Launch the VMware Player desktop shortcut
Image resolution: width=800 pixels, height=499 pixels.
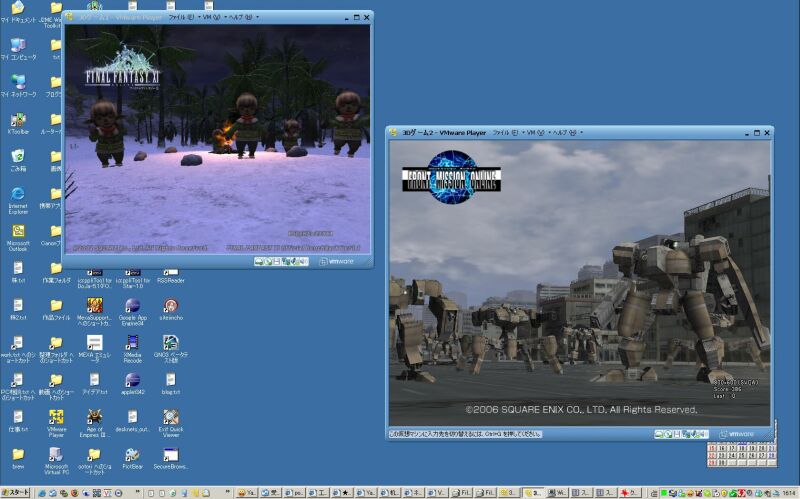pos(56,423)
